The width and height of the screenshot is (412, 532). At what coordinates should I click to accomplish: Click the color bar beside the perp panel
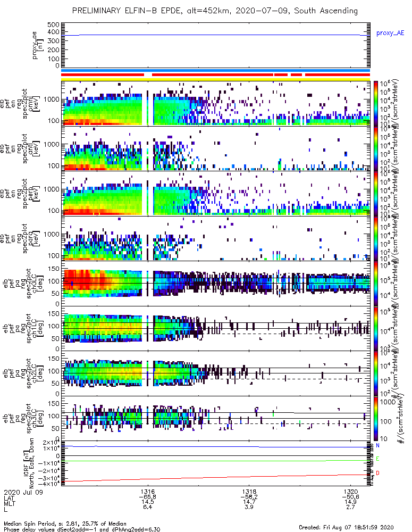click(x=375, y=194)
